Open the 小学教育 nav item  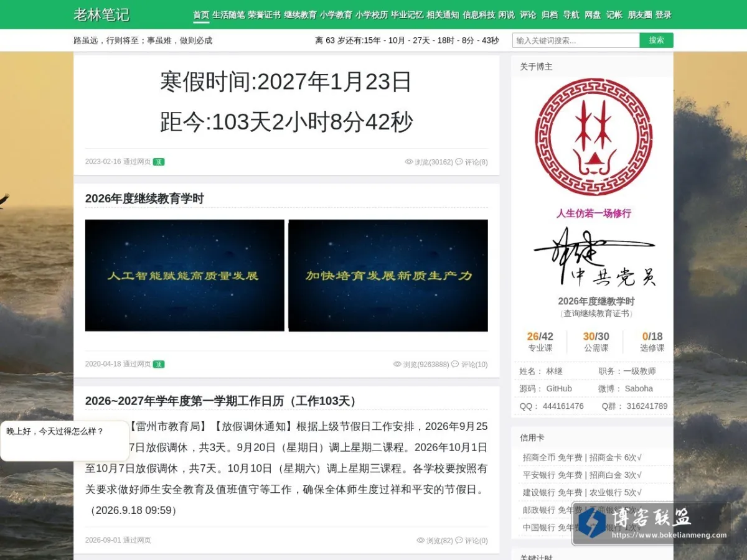[336, 15]
